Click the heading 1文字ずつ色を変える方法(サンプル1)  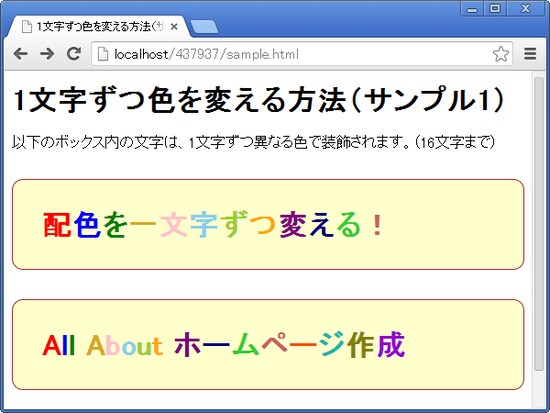tap(259, 100)
